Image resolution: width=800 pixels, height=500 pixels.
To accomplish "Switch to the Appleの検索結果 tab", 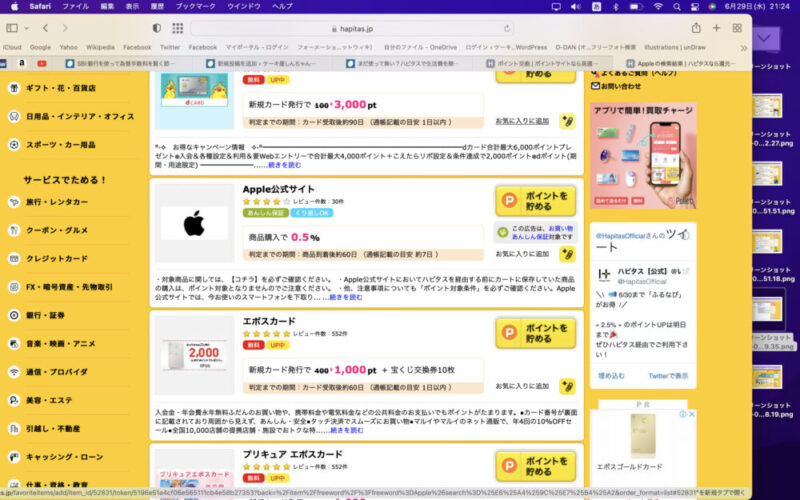I will click(682, 64).
